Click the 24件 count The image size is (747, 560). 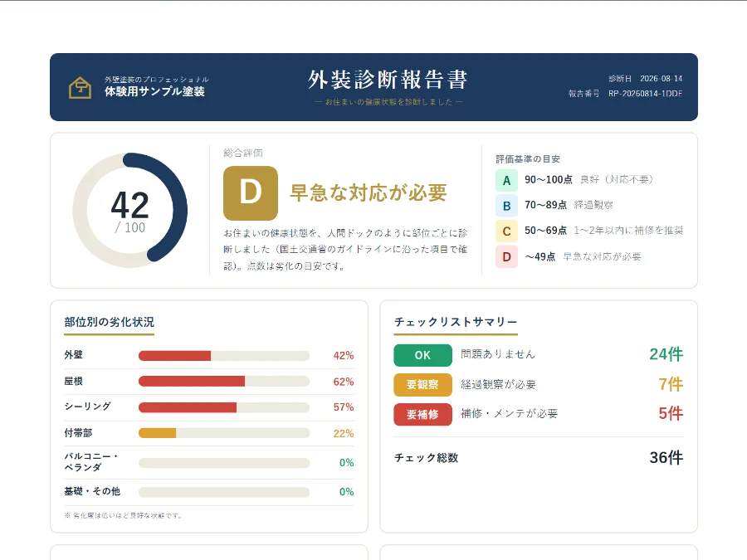tap(666, 354)
